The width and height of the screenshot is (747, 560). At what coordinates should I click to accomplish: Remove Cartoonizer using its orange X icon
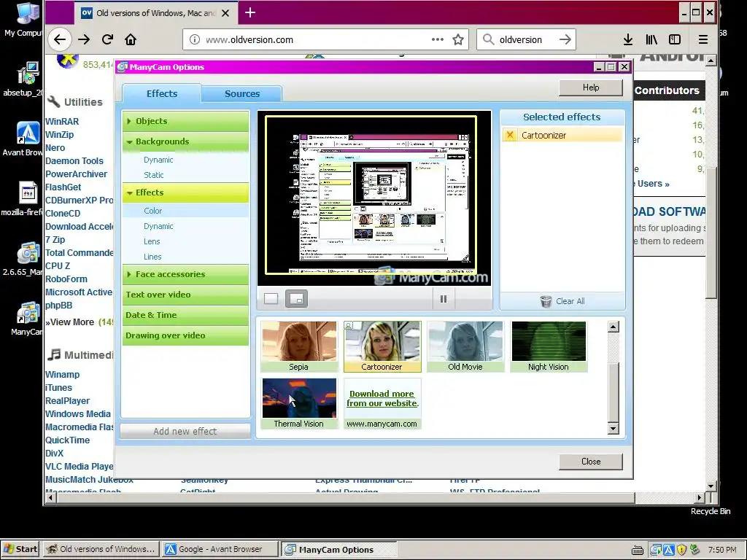[510, 135]
